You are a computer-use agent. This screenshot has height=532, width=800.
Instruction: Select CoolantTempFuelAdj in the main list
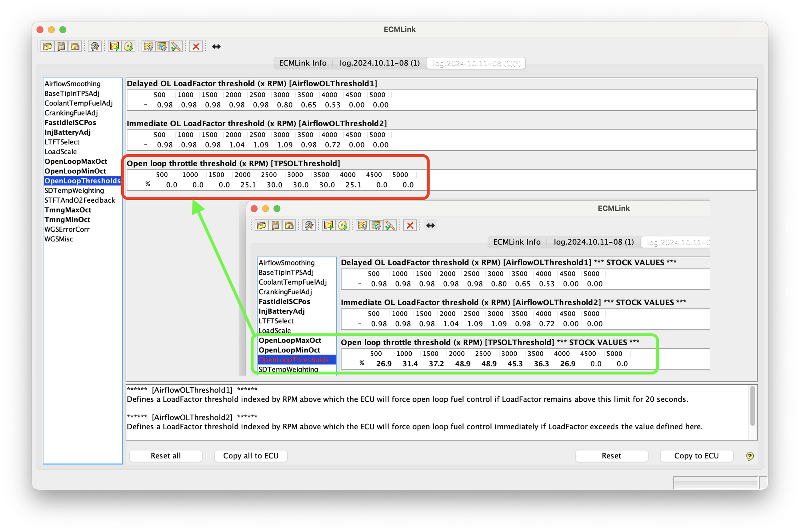point(82,103)
